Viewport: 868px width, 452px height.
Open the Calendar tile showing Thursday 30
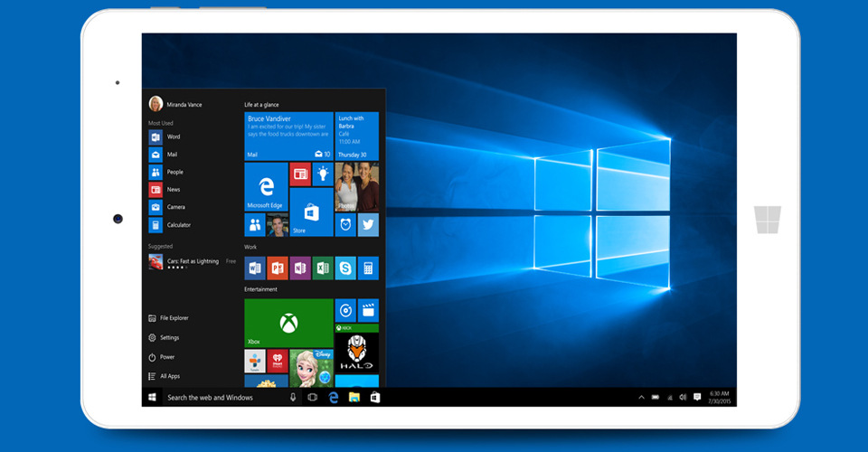(357, 137)
